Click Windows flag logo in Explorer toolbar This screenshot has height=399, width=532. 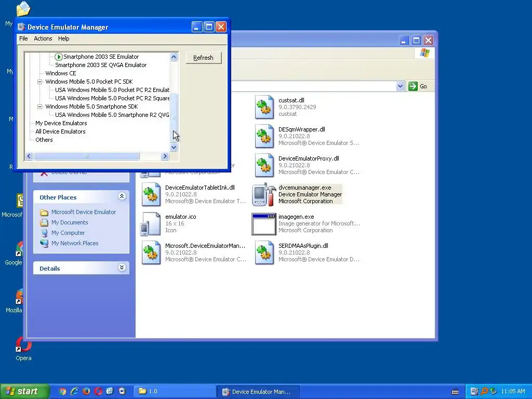tap(424, 53)
